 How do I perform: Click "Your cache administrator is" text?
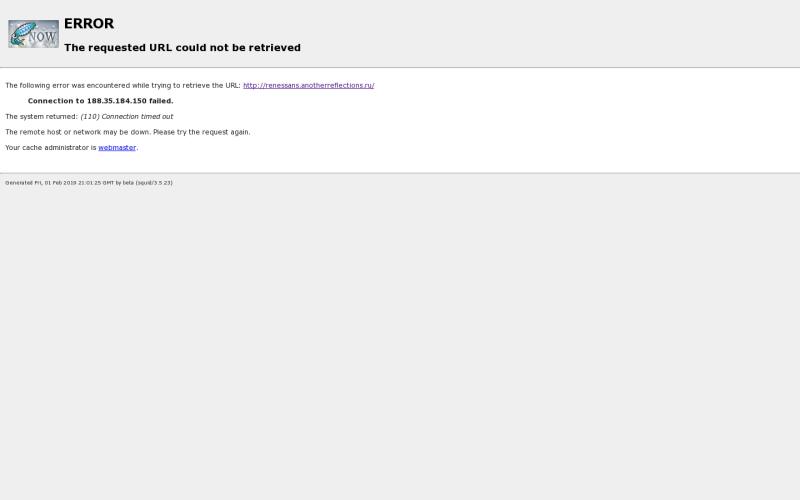50,148
